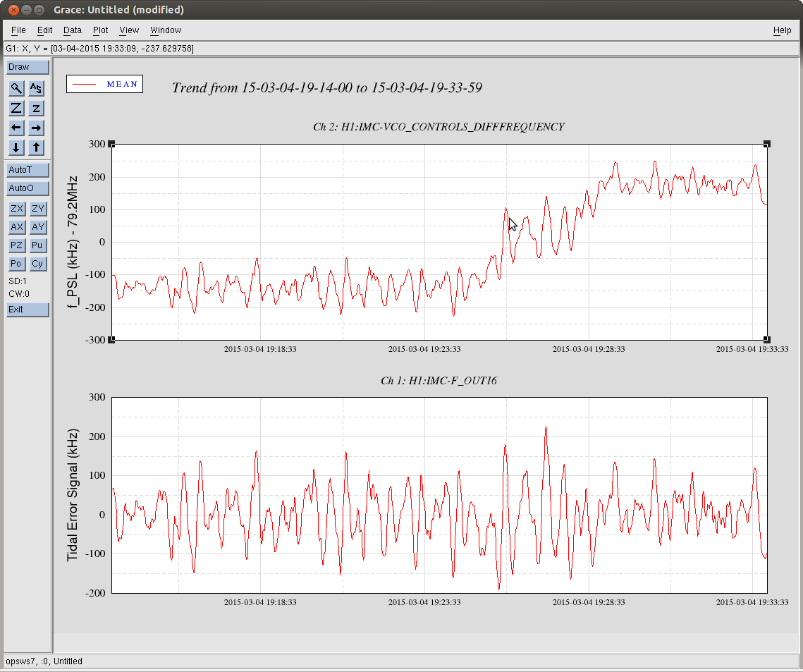Click the AY autoscale button
Image resolution: width=803 pixels, height=672 pixels.
tap(38, 228)
